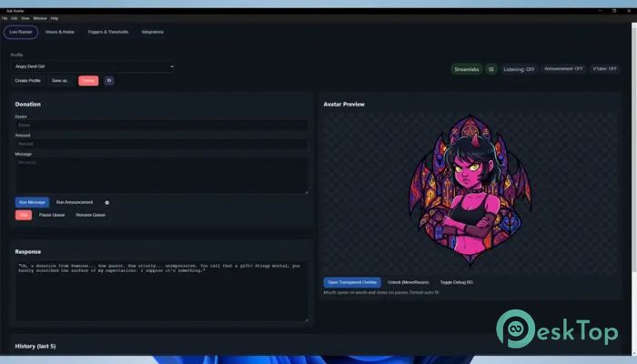
Task: Open the Profile dropdown showing Angry Devil Girl
Action: pyautogui.click(x=94, y=66)
